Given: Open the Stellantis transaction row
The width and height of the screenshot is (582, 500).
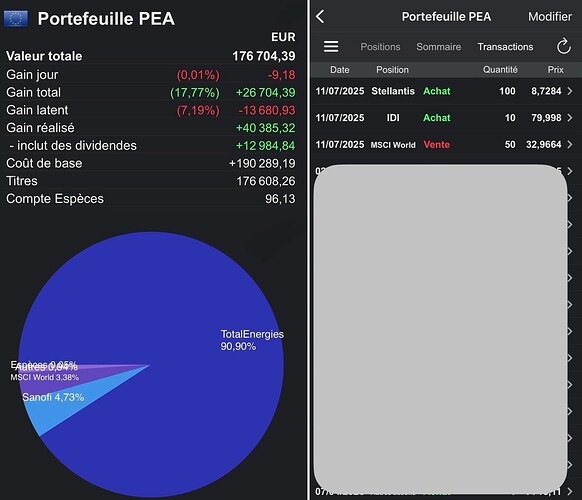Looking at the screenshot, I should 444,91.
